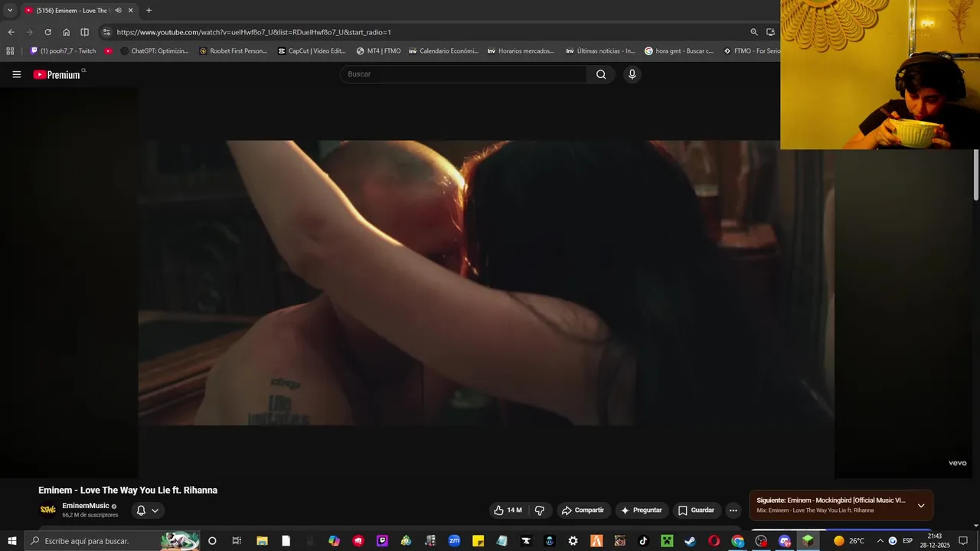Viewport: 980px width, 551px height.
Task: Start voice search with microphone
Action: tap(632, 74)
